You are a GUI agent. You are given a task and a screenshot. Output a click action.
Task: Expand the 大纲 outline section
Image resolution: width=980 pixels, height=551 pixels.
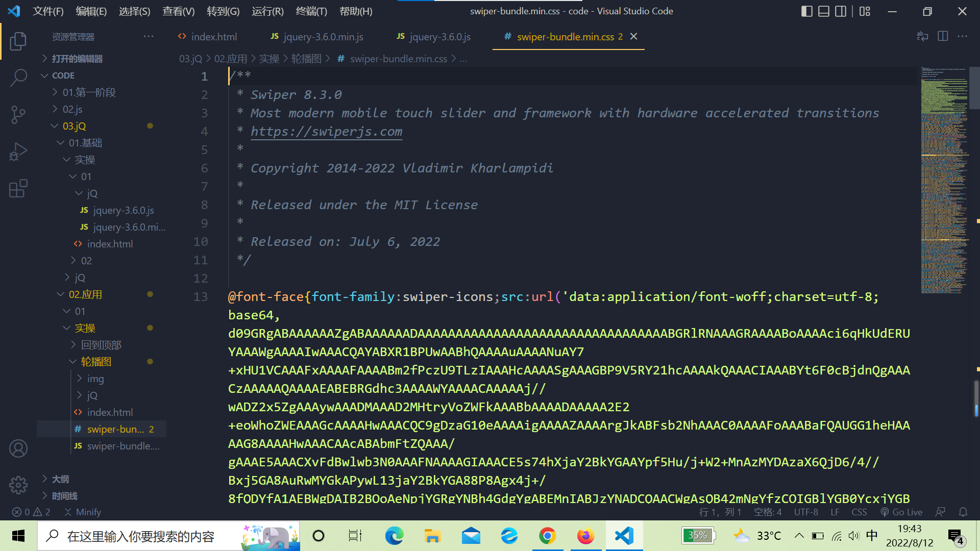pos(60,479)
